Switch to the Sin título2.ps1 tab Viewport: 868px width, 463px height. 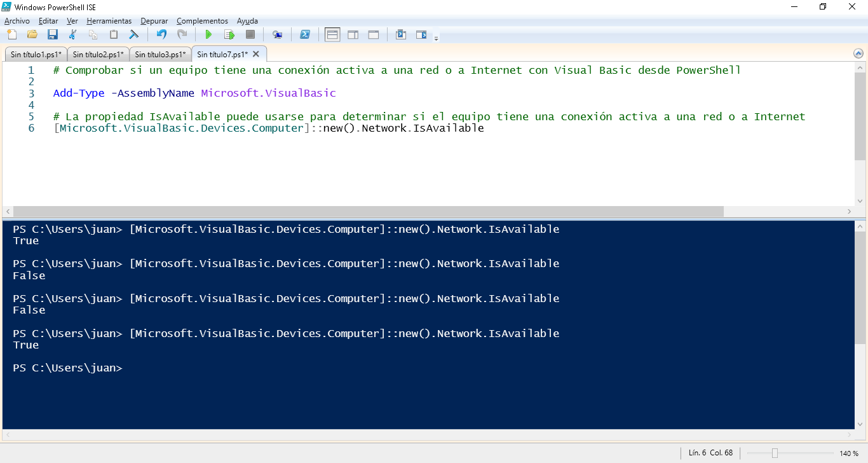98,55
